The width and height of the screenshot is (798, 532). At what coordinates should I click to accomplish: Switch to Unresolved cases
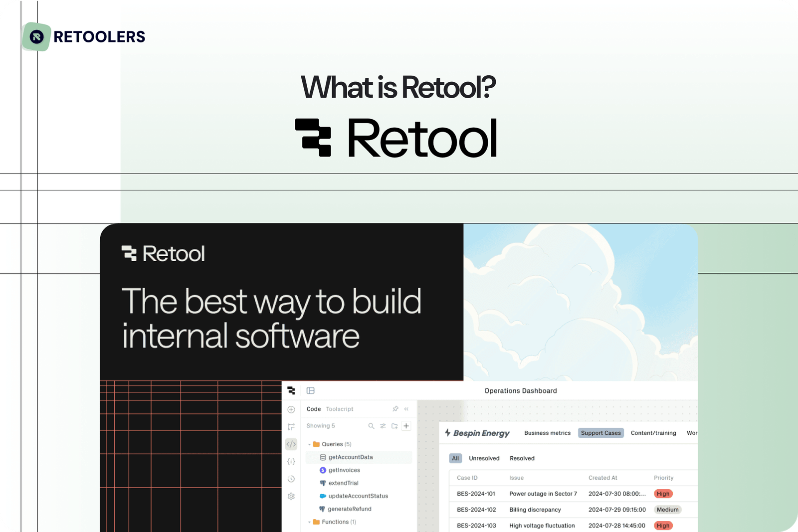pos(484,458)
